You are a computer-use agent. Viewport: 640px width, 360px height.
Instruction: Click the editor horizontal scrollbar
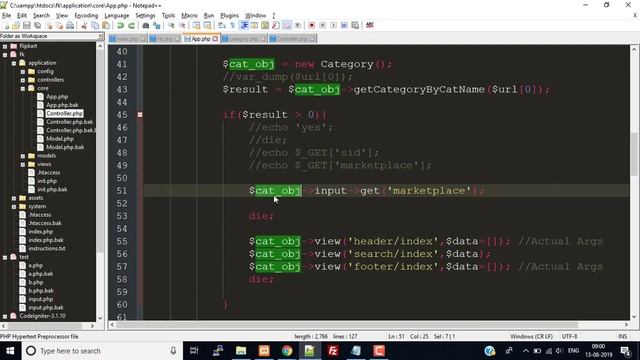tap(346, 325)
